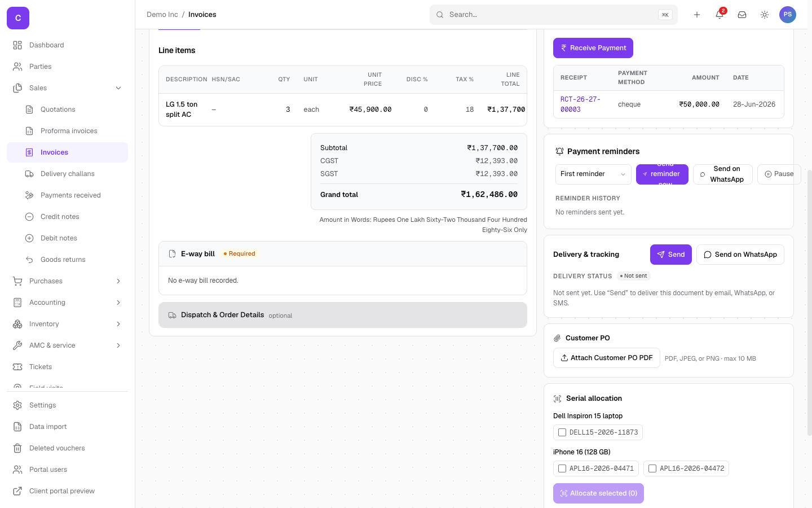The height and width of the screenshot is (508, 812).
Task: Click Demo Inc breadcrumb link
Action: click(x=162, y=15)
